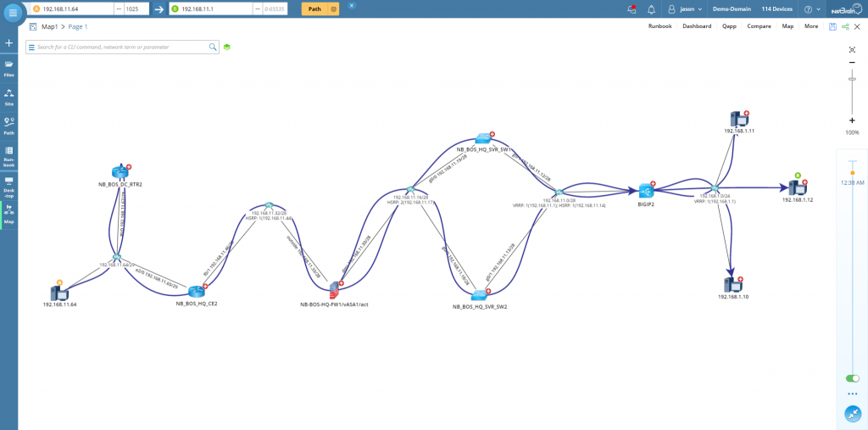The width and height of the screenshot is (868, 430).
Task: Select the 192.168.1.12 destination host icon
Action: 798,189
